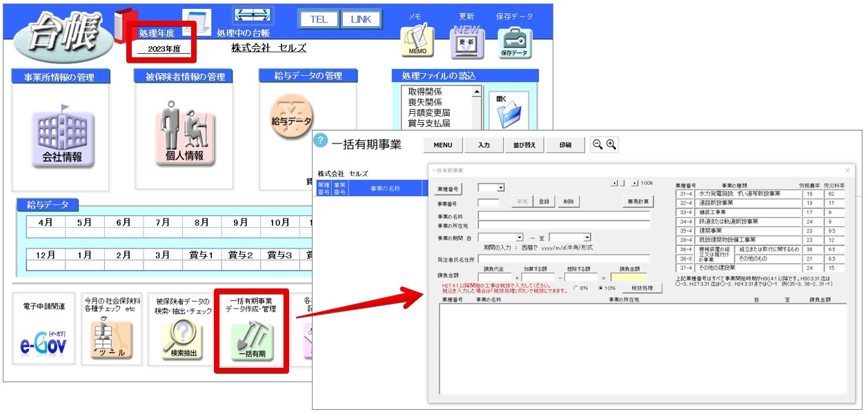Click the 4月 salary data column header
This screenshot has width=868, height=414.
pos(46,222)
